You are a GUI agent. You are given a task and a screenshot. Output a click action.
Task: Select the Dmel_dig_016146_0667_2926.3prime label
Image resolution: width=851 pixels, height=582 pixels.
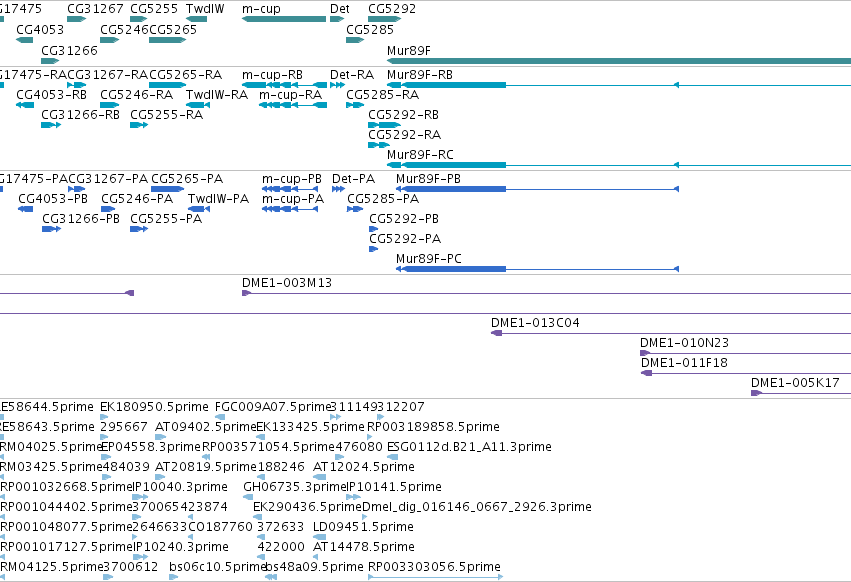point(477,507)
